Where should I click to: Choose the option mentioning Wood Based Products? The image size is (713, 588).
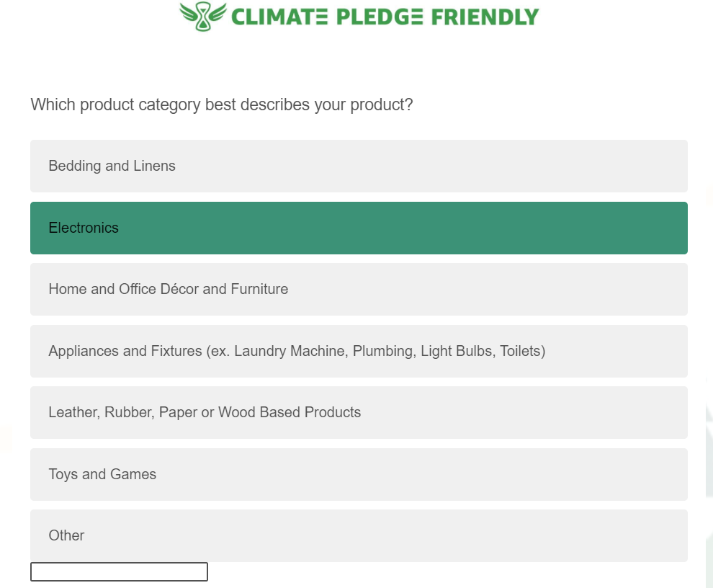coord(359,413)
